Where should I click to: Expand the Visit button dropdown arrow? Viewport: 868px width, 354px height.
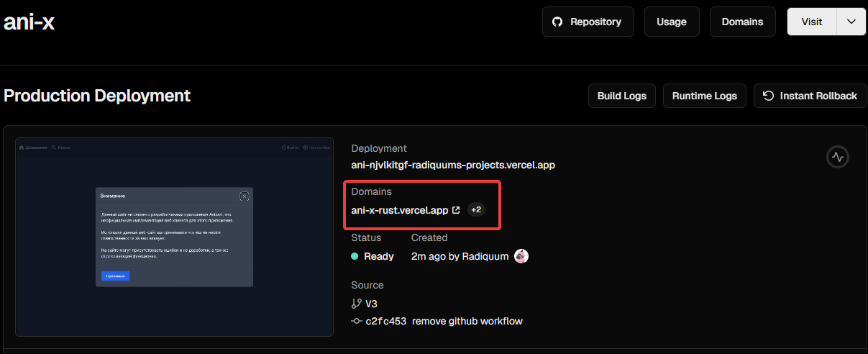pos(851,22)
